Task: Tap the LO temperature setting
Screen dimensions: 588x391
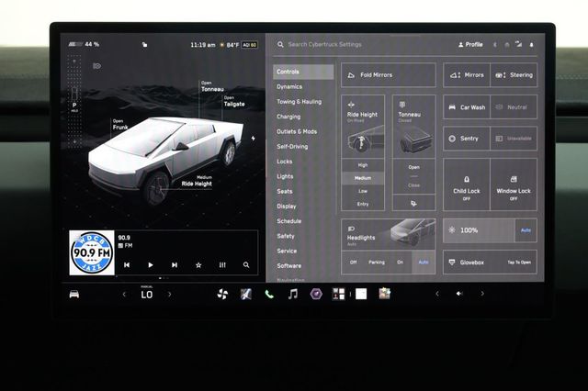Action: [x=147, y=295]
